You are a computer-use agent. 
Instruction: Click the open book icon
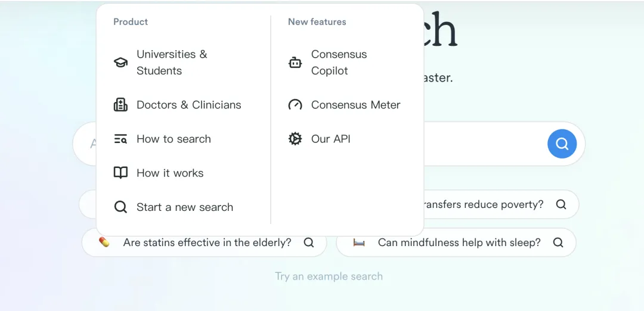tap(120, 173)
